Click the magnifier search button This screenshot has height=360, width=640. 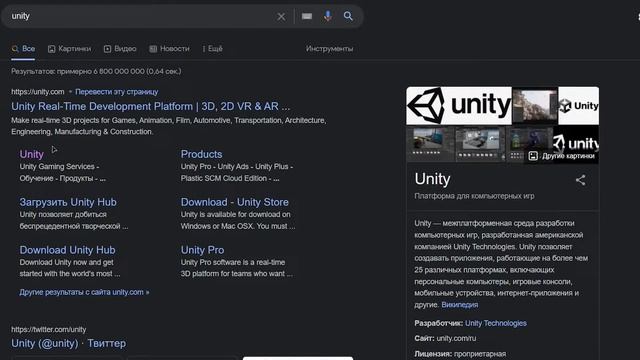[x=348, y=16]
